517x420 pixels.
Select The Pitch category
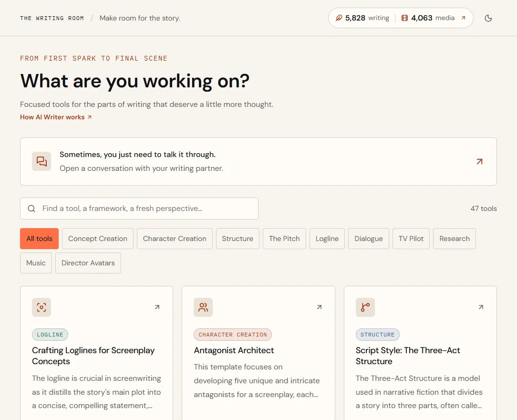[x=285, y=239]
